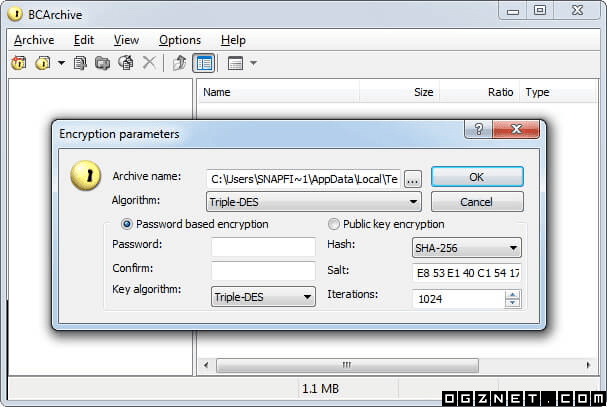Open the Hash dropdown showing SHA-256

click(466, 247)
